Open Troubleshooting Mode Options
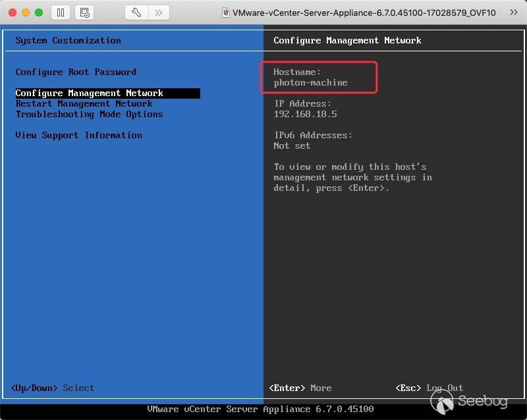 pos(89,115)
